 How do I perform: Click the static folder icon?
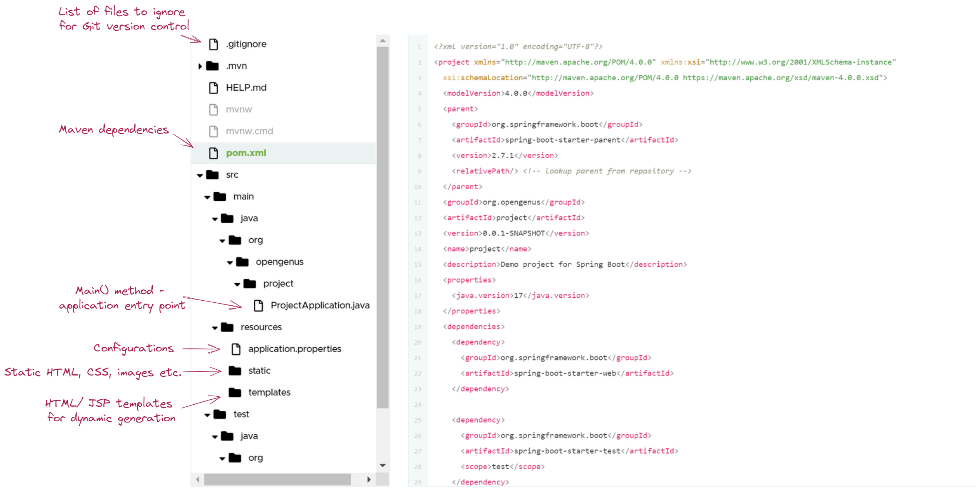235,371
